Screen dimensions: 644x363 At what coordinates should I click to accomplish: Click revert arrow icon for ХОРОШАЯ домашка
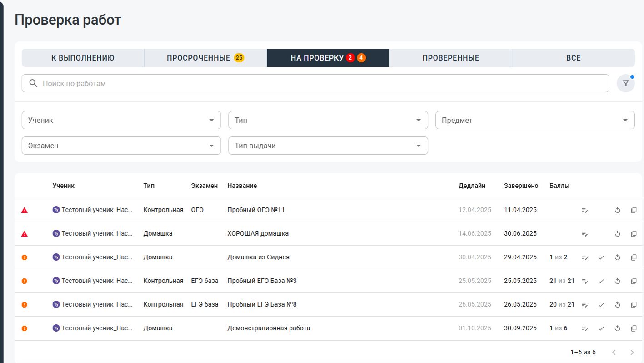[x=618, y=234]
